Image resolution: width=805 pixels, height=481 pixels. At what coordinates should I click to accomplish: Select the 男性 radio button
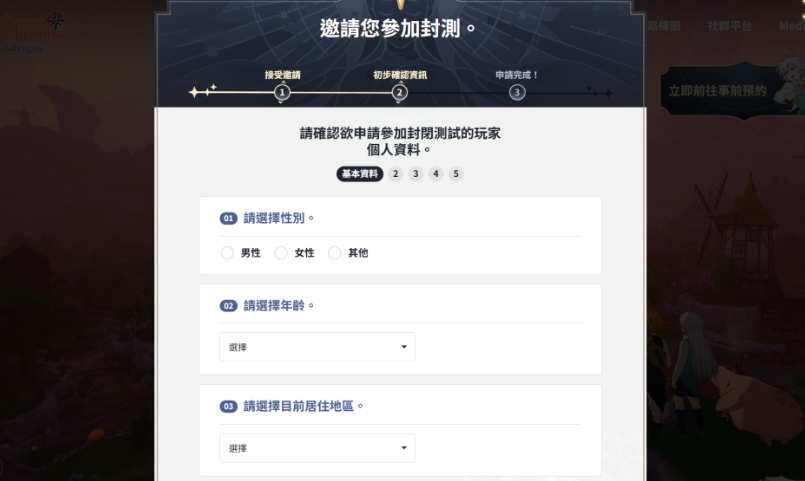click(227, 253)
